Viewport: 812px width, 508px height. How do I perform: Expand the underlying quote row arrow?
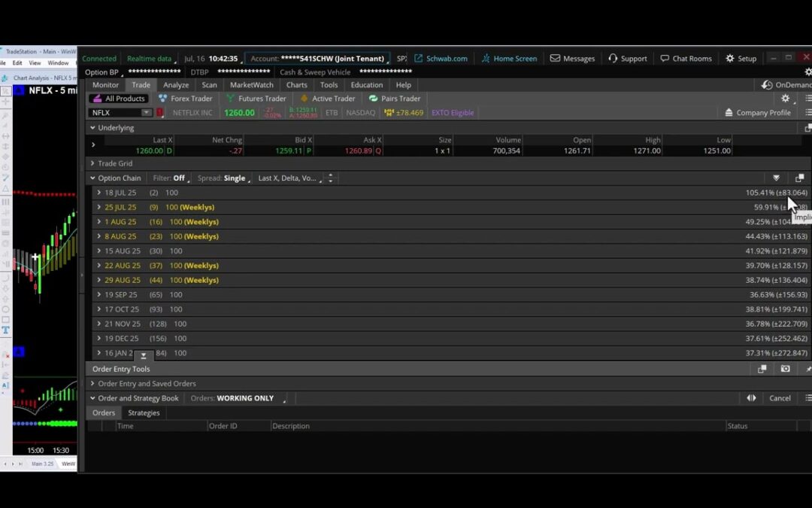point(93,144)
